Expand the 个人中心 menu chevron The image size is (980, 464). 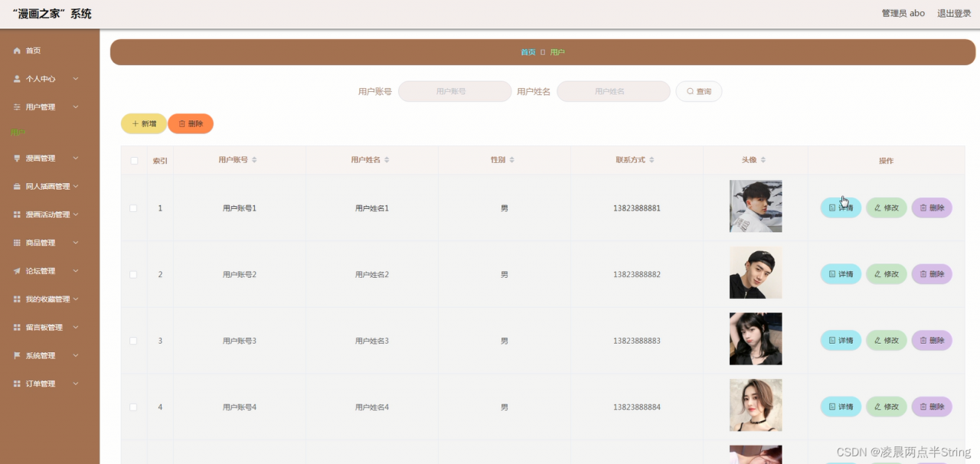(x=76, y=79)
